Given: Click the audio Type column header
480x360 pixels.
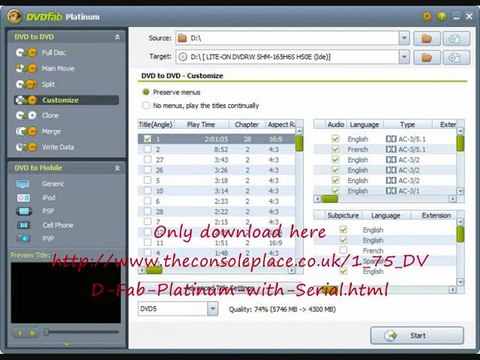Looking at the screenshot, I should [x=407, y=124].
